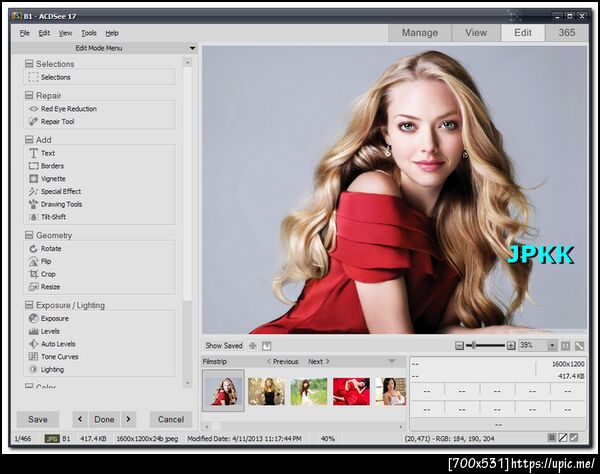600x474 pixels.
Task: Click the fit image icon at toolbar end
Action: pyautogui.click(x=579, y=346)
